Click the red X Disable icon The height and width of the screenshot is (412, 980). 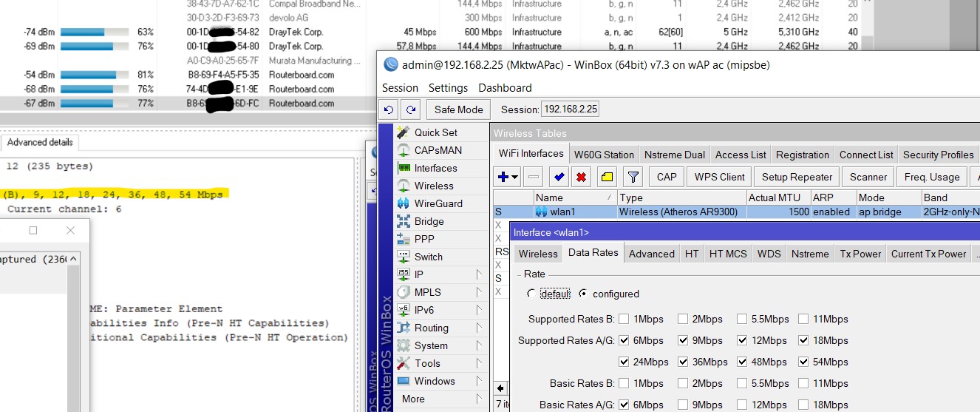click(582, 177)
